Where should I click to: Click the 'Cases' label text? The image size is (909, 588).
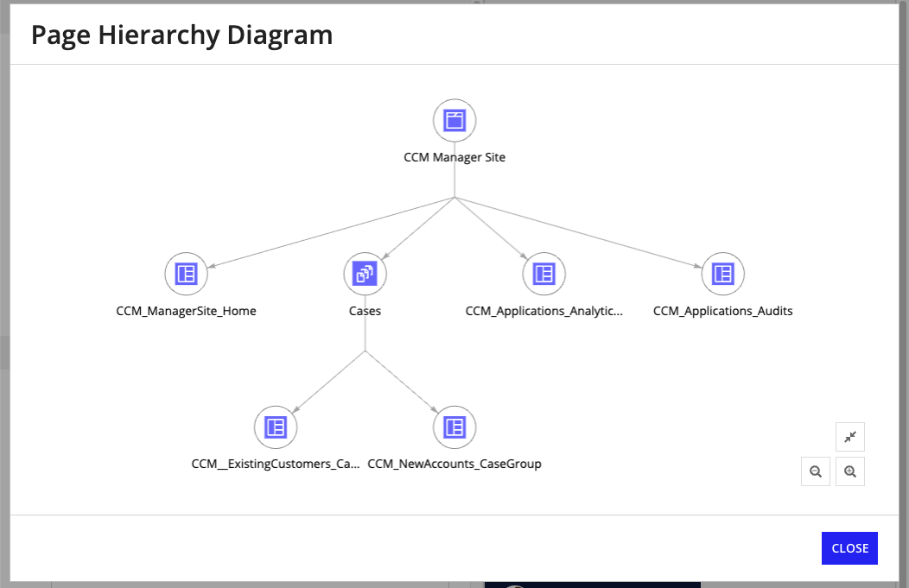366,311
